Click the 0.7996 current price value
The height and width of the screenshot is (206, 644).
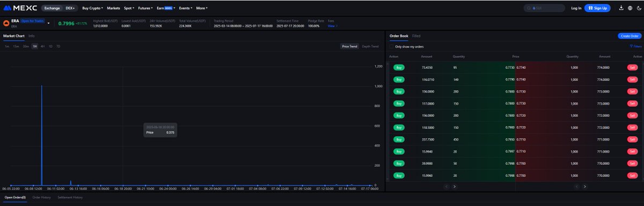pos(66,24)
